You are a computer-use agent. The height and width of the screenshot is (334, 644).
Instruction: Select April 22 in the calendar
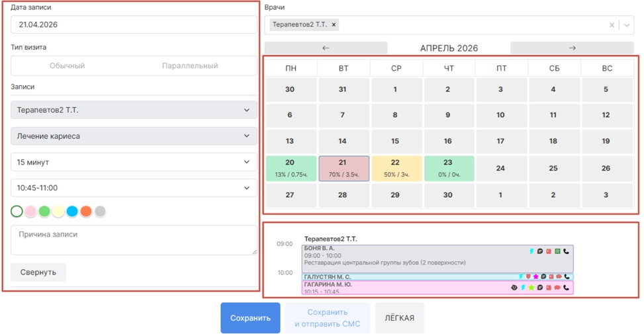coord(395,168)
